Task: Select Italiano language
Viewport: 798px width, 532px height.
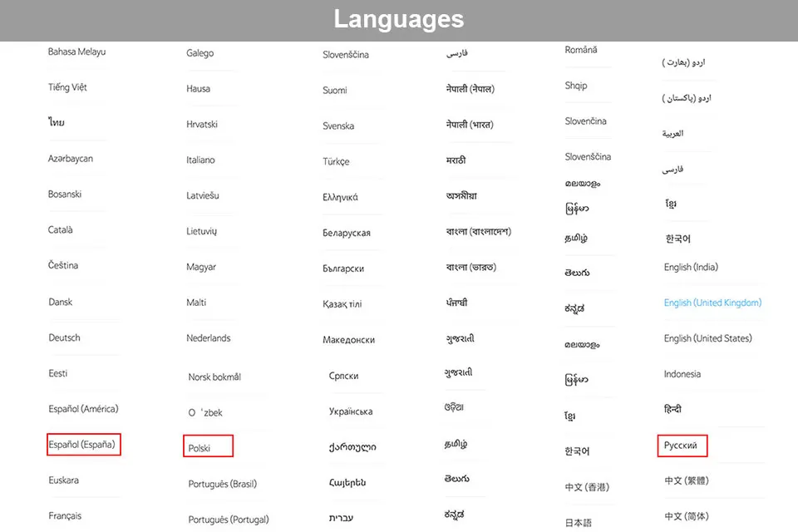Action: [200, 160]
